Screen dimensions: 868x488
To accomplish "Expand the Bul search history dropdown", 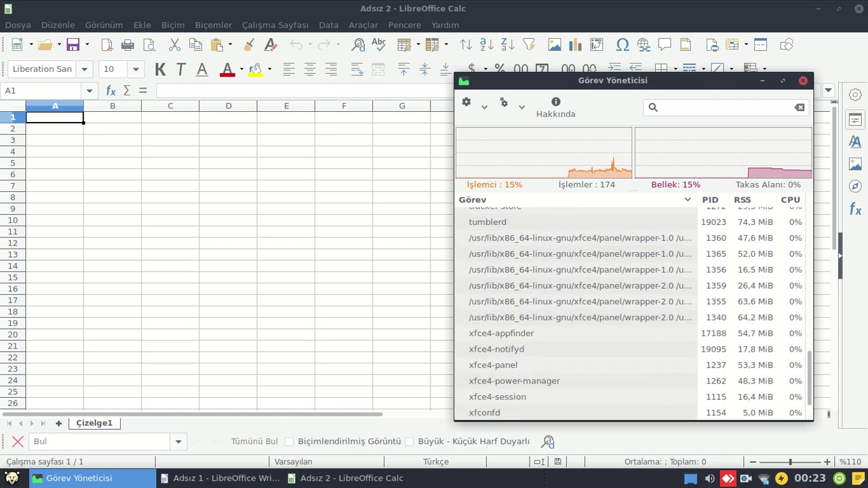I will pos(178,441).
